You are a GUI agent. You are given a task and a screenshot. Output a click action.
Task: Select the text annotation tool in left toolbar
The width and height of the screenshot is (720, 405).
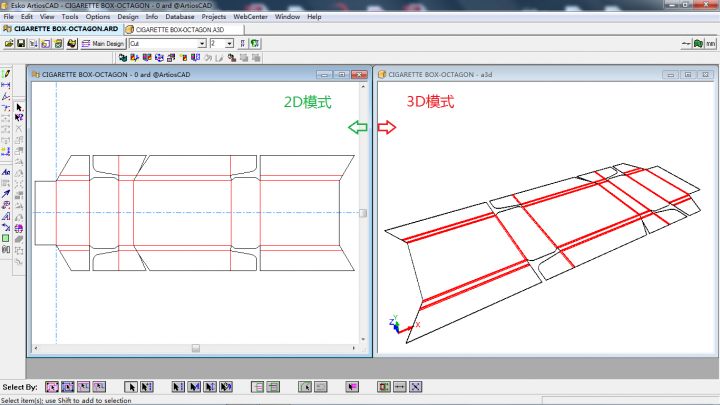[x=6, y=172]
